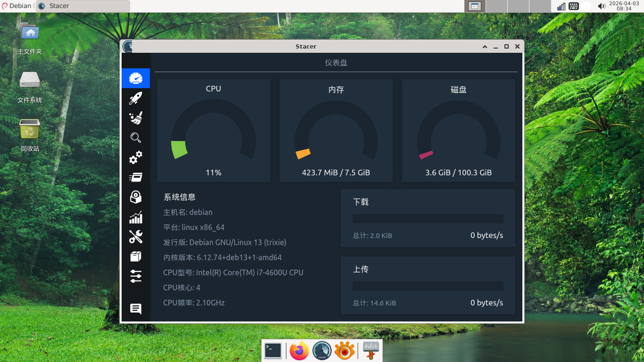
Task: Launch Firefox from the bottom dock
Action: coord(299,351)
